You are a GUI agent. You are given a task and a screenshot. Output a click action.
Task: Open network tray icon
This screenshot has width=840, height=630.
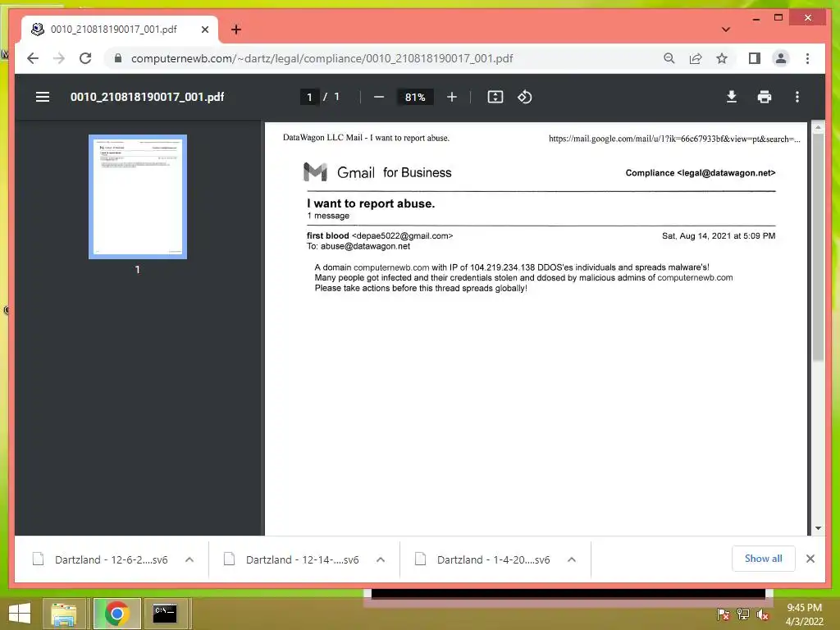tap(743, 614)
